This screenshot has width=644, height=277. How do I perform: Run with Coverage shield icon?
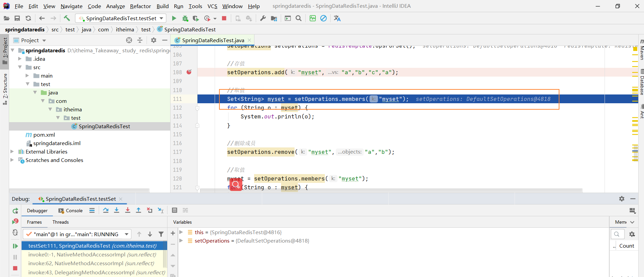tap(196, 18)
